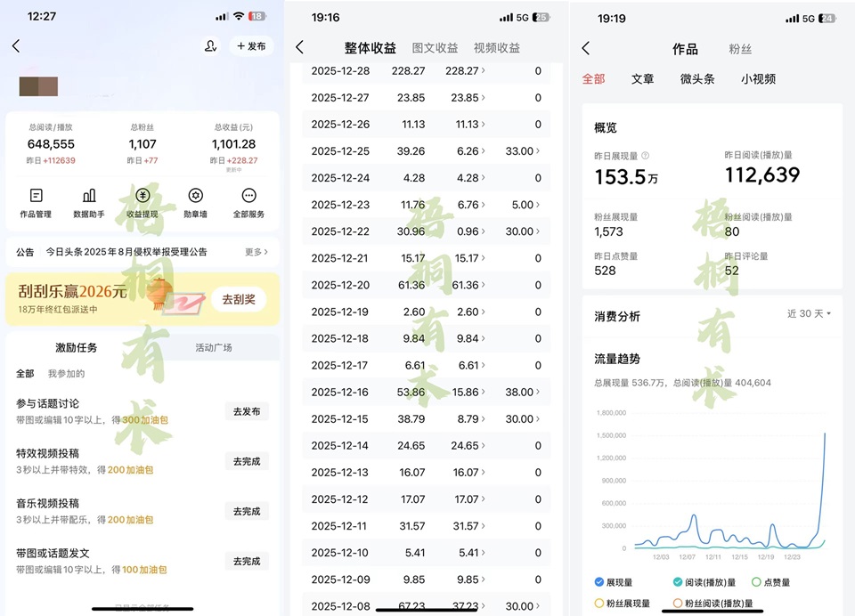
Task: Tap 收益提现 yuan icon
Action: 142,196
